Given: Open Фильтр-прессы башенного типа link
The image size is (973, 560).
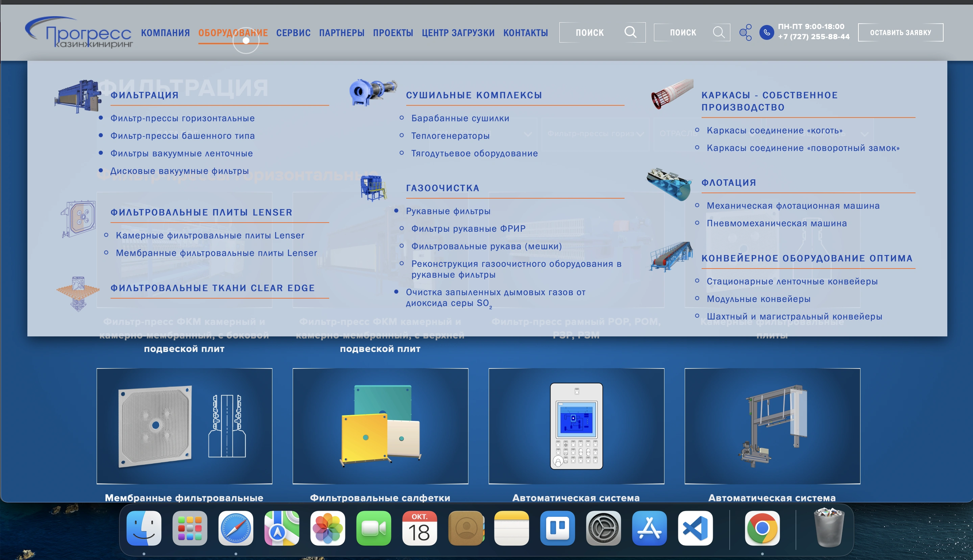Looking at the screenshot, I should [x=183, y=136].
